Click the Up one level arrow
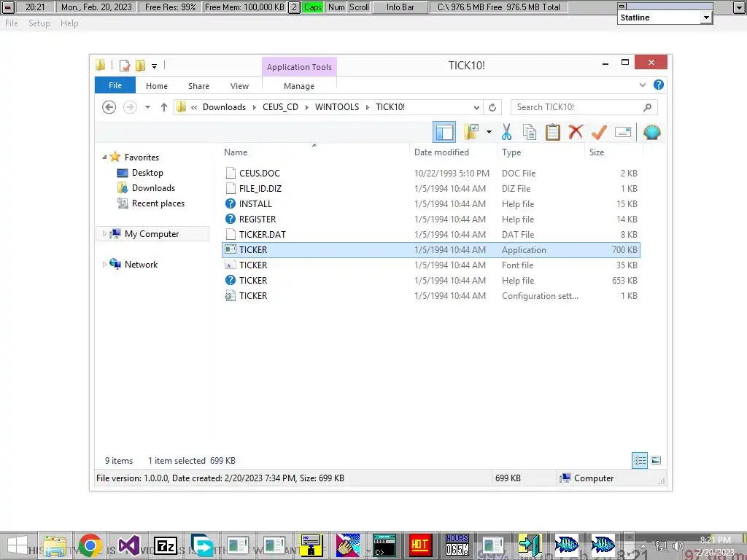The image size is (747, 560). (164, 107)
